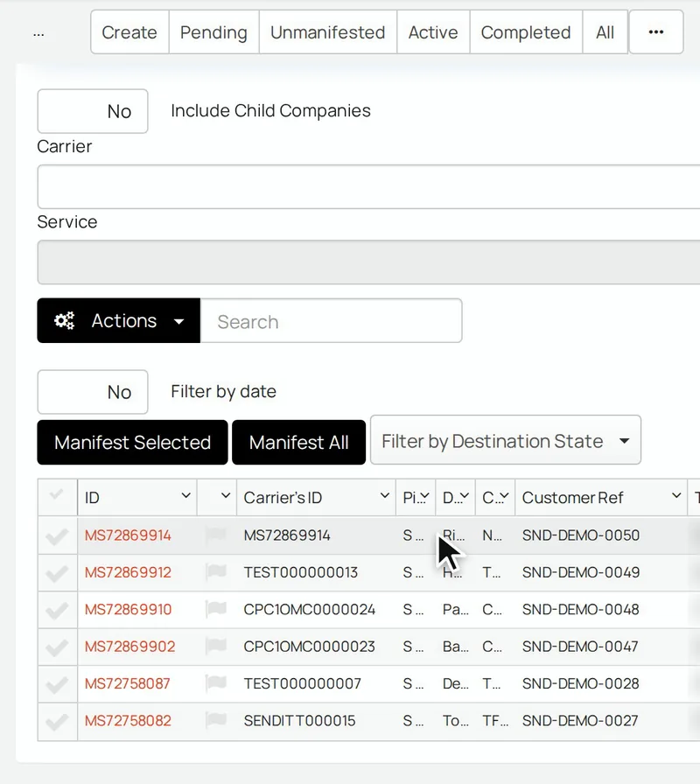Open the C... column header dropdown
Image resolution: width=700 pixels, height=784 pixels.
click(x=504, y=495)
